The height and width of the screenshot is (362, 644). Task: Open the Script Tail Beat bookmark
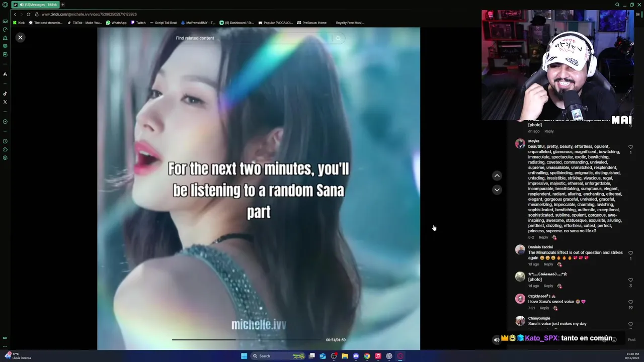pyautogui.click(x=163, y=23)
